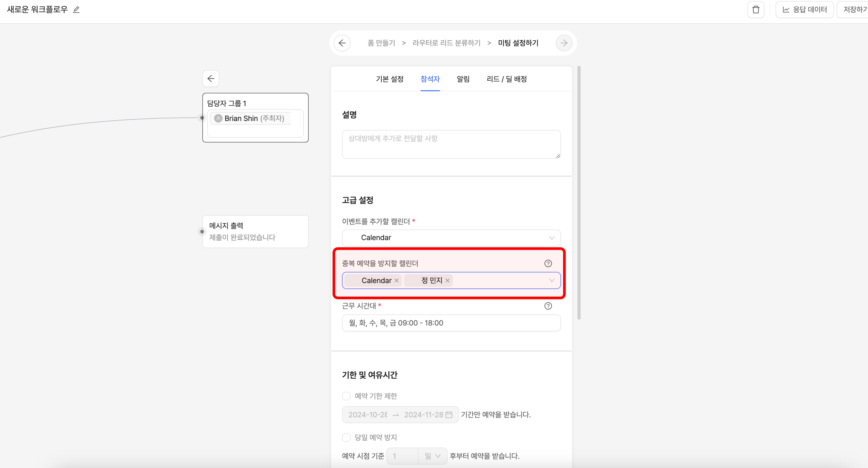
Task: Open the 일 unit dropdown
Action: 433,456
